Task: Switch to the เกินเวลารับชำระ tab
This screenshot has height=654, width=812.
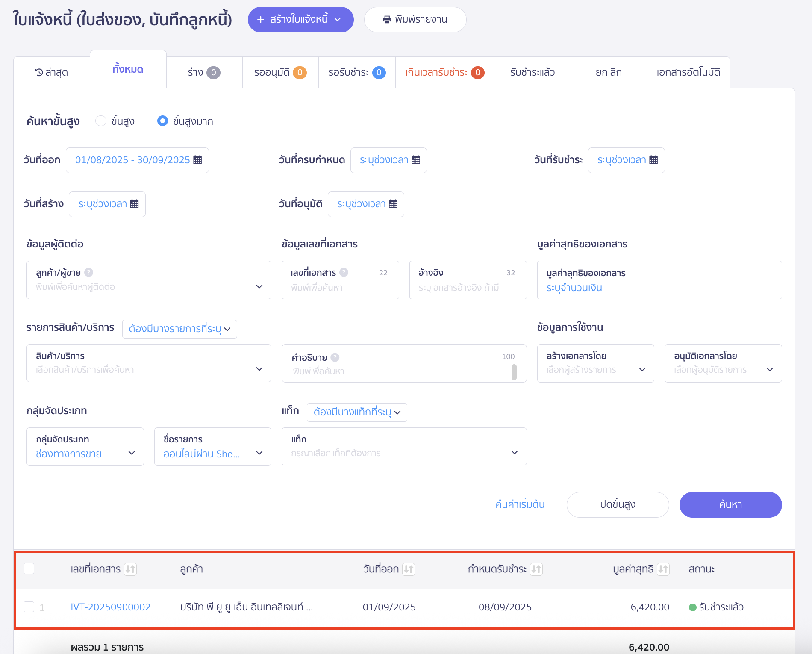Action: tap(444, 73)
